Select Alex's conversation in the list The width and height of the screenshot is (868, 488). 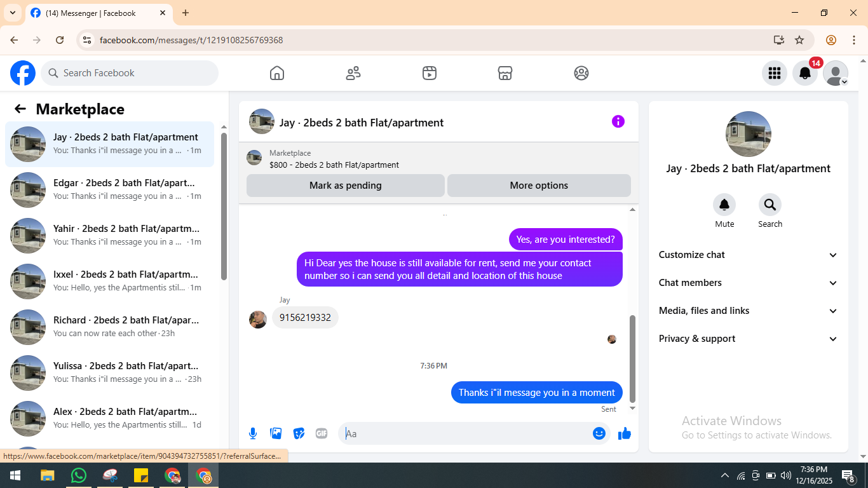(109, 419)
